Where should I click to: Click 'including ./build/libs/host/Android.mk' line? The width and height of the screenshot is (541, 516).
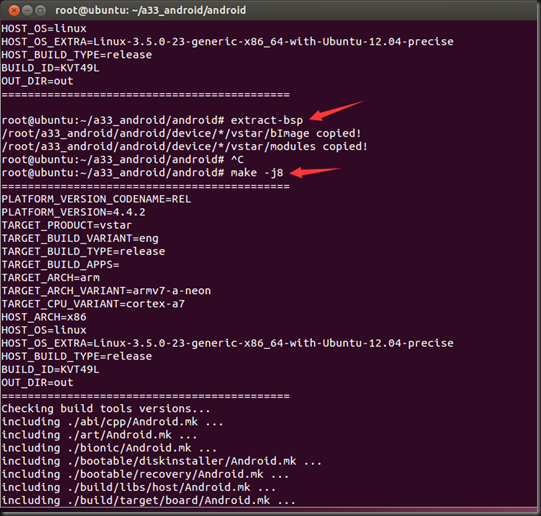click(139, 487)
